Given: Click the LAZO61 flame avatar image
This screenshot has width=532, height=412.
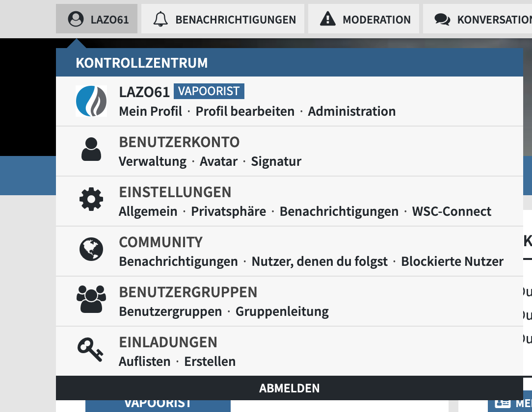Looking at the screenshot, I should pyautogui.click(x=91, y=101).
